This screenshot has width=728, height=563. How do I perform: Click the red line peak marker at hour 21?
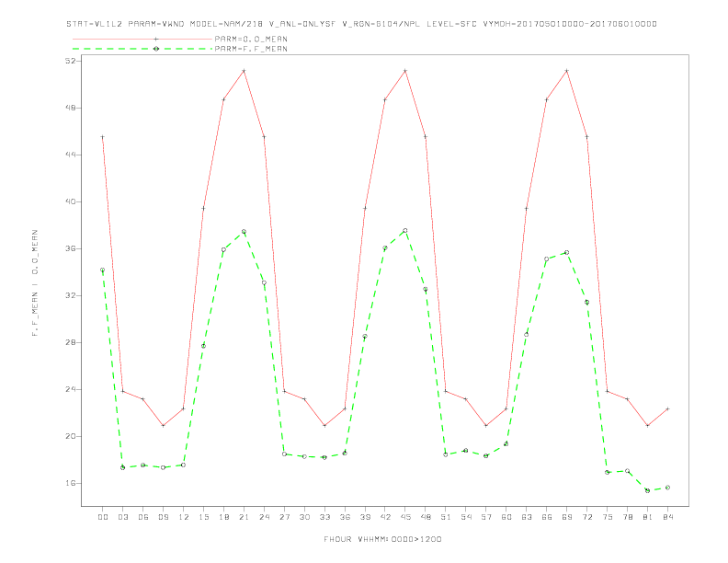(244, 71)
